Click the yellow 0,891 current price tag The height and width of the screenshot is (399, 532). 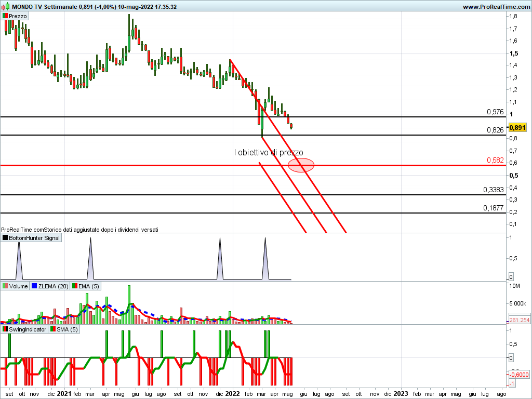[517, 128]
